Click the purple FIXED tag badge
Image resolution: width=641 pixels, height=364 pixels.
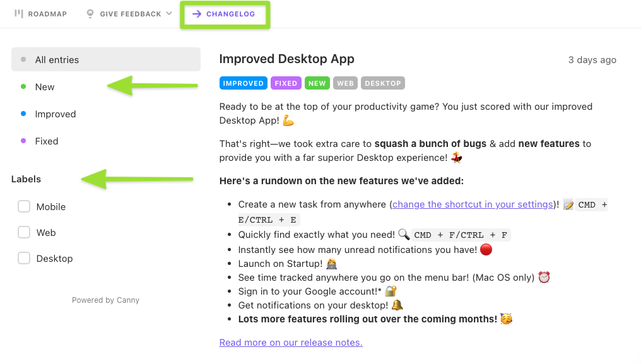tap(286, 83)
